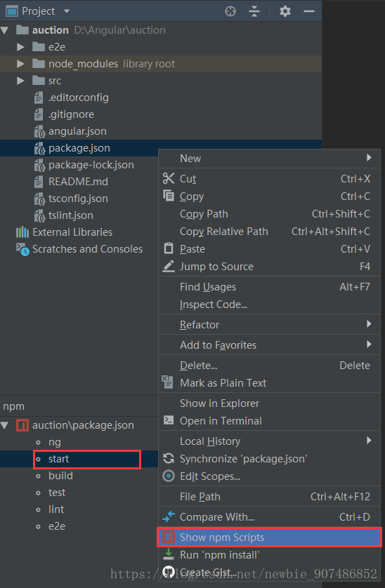Hide the Project panel with the minus icon
Screen dimensions: 385x588
(x=308, y=11)
